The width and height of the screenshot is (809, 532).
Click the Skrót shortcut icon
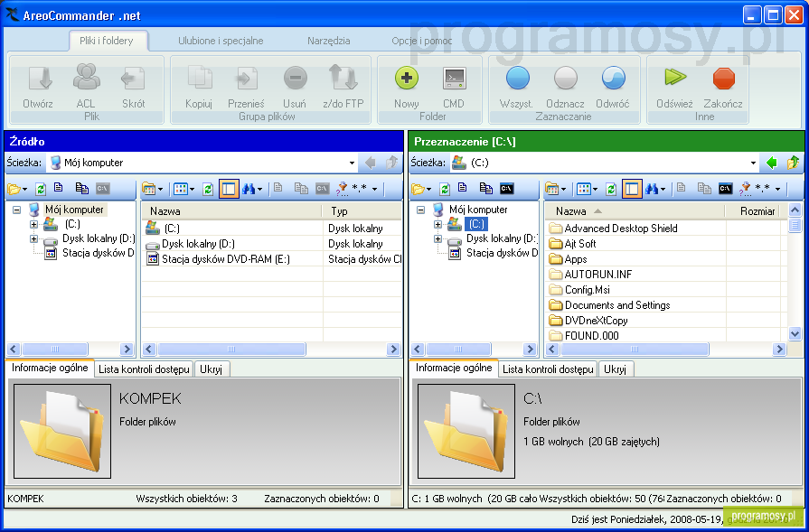pyautogui.click(x=133, y=79)
